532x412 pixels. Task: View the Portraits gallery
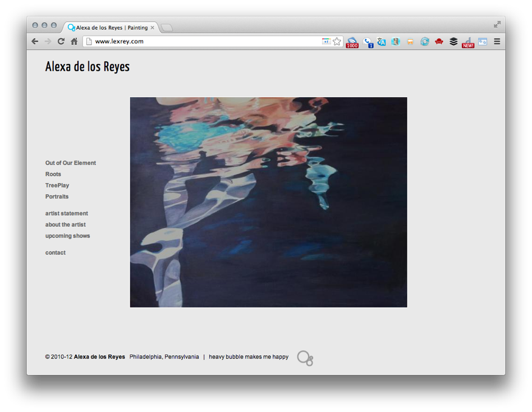tap(57, 196)
